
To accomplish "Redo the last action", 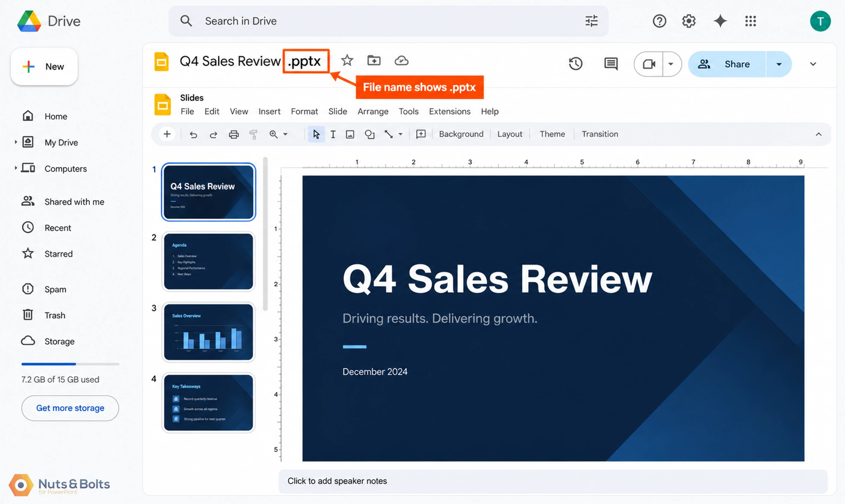I will (x=213, y=134).
